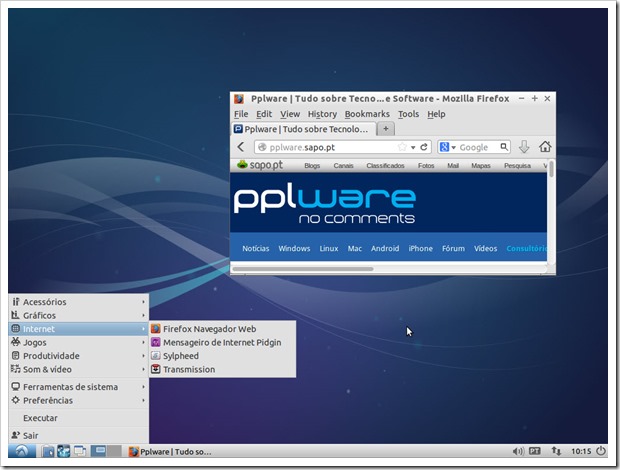Open the Gráficos menu category
The image size is (620, 470).
78,315
